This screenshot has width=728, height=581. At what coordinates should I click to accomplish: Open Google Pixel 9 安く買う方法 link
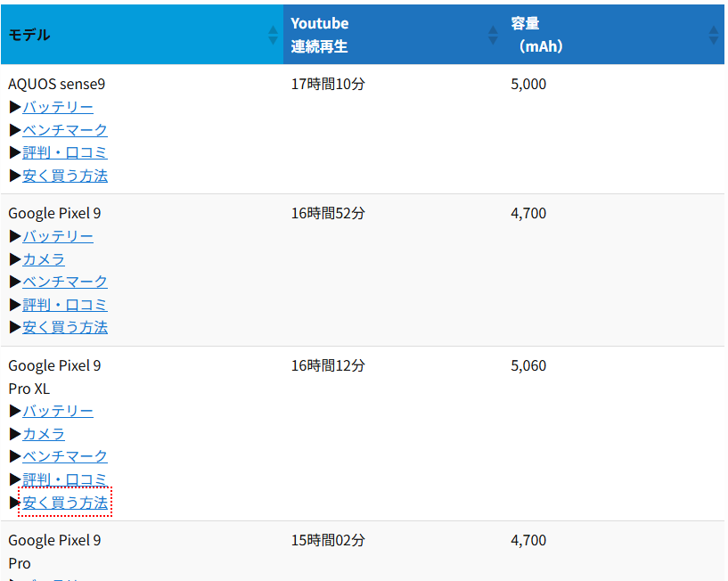coord(65,327)
